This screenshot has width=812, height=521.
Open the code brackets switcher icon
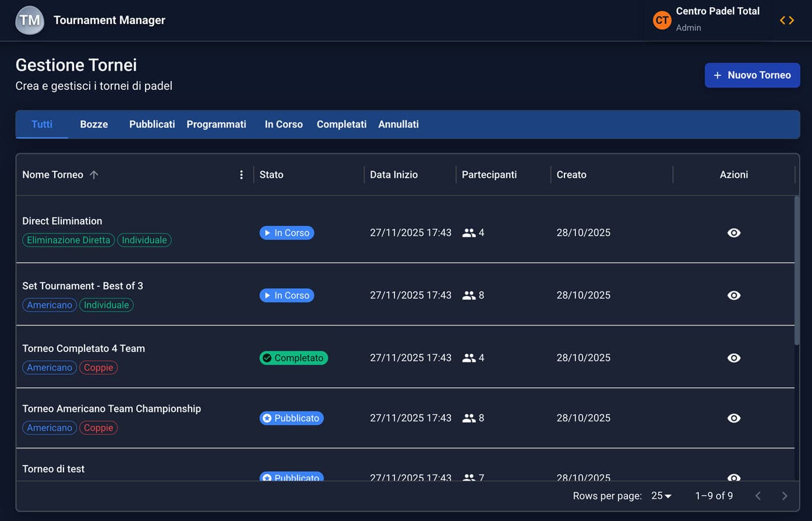(786, 20)
